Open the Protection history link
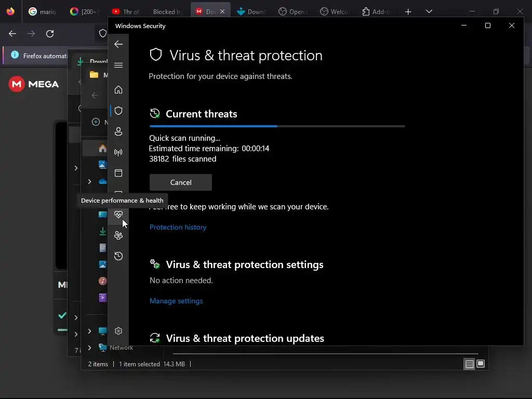This screenshot has width=532, height=399. 178,227
